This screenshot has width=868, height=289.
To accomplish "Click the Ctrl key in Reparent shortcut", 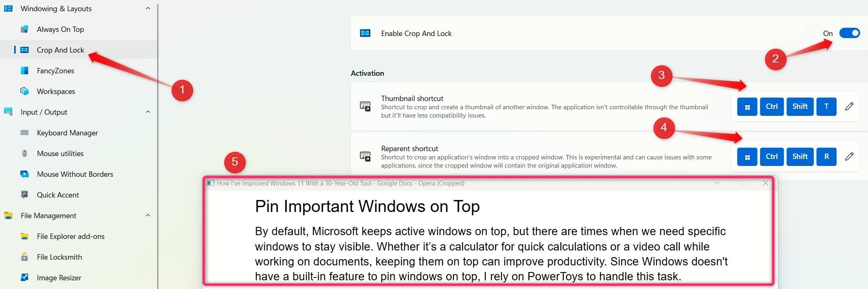I will pos(772,157).
